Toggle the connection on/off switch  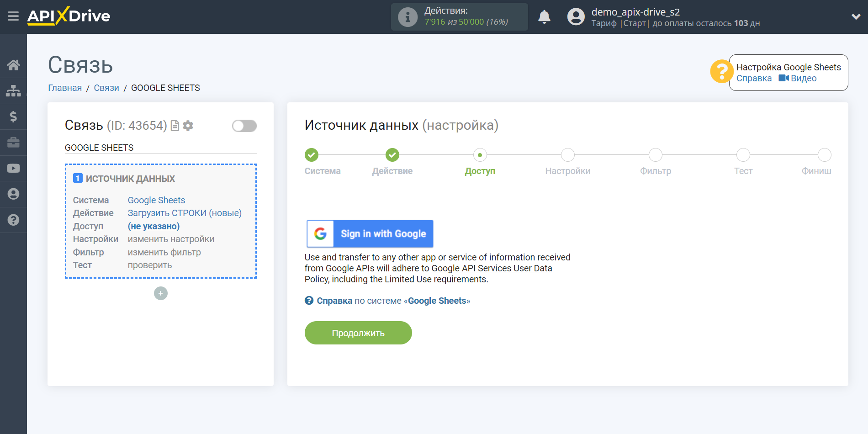[x=244, y=126]
